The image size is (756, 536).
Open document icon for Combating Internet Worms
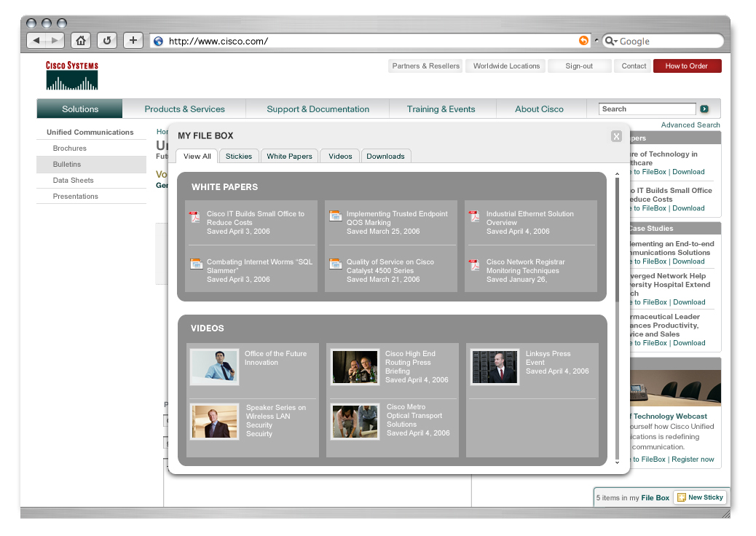[x=196, y=264]
